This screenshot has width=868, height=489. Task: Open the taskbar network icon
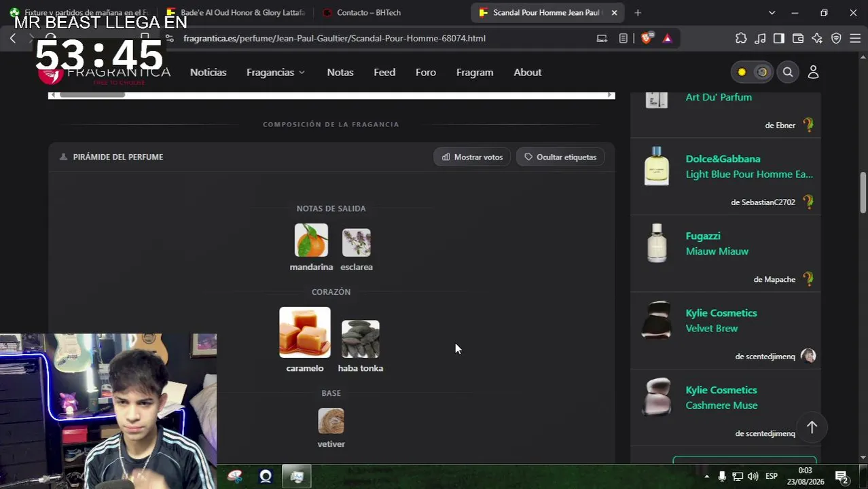[738, 476]
